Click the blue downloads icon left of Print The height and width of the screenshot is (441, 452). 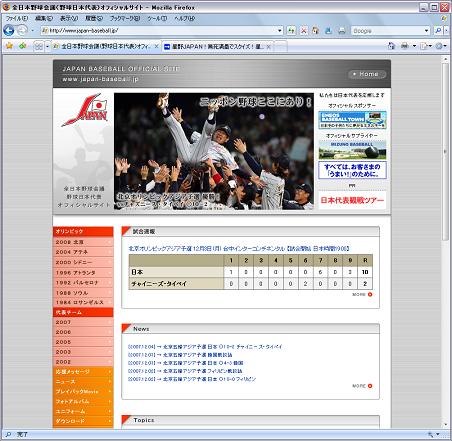(x=328, y=31)
